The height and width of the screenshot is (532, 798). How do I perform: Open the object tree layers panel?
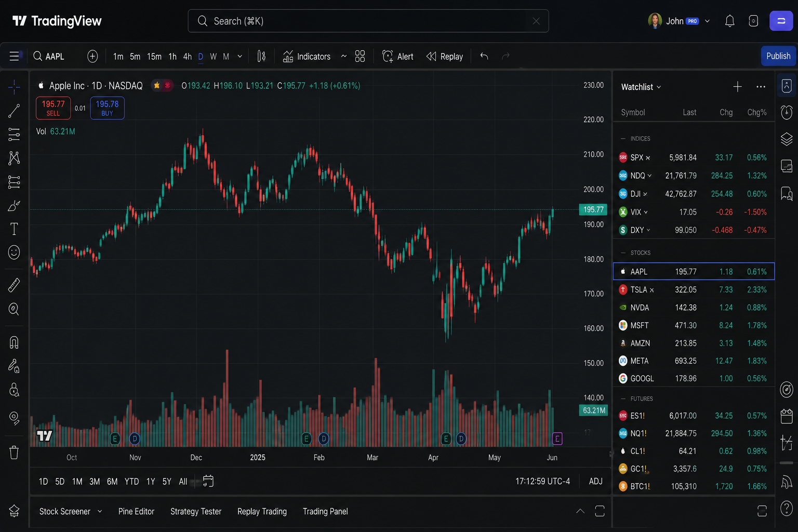787,139
